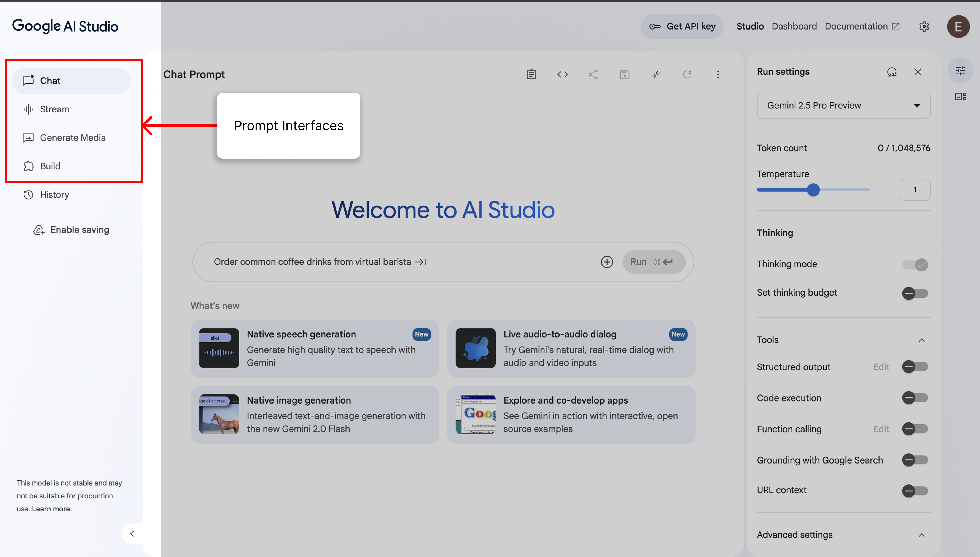This screenshot has width=980, height=557.
Task: Click the Learn more link
Action: (x=52, y=509)
